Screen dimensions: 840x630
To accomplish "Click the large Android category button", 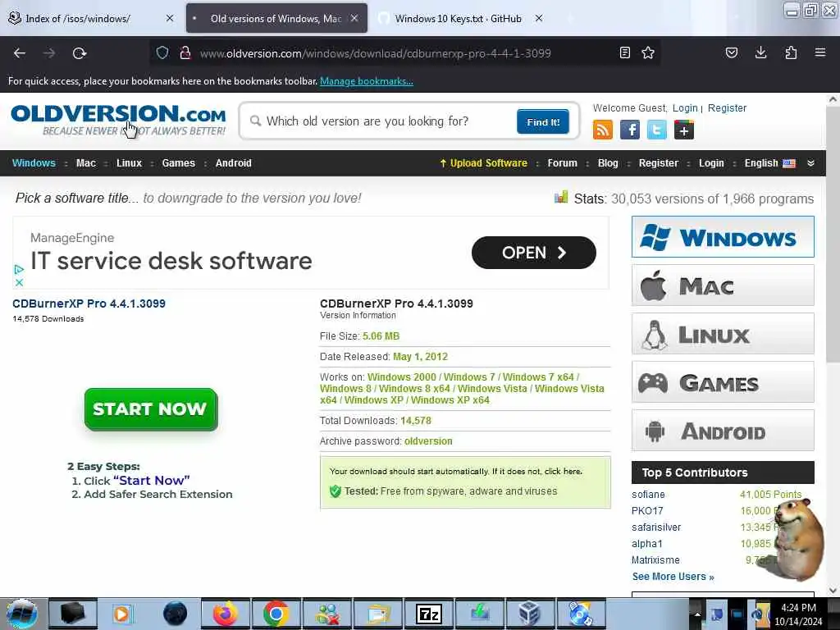I will (723, 431).
